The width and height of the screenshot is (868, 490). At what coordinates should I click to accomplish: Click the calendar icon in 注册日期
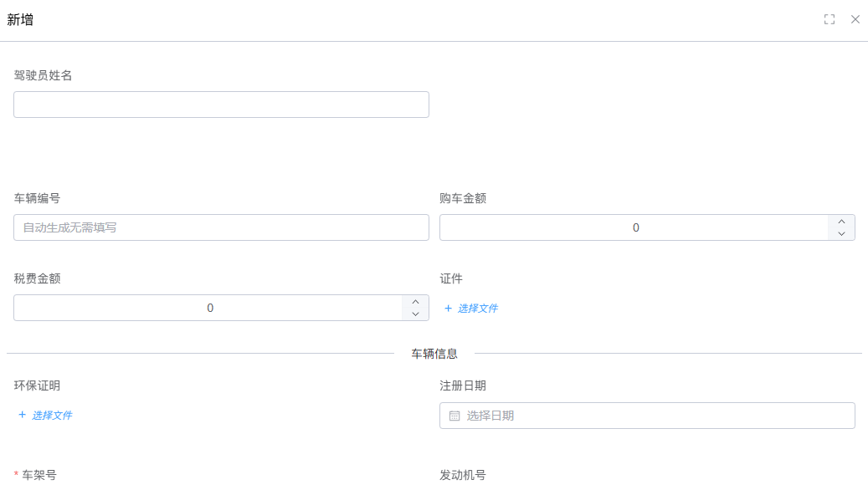pos(455,416)
